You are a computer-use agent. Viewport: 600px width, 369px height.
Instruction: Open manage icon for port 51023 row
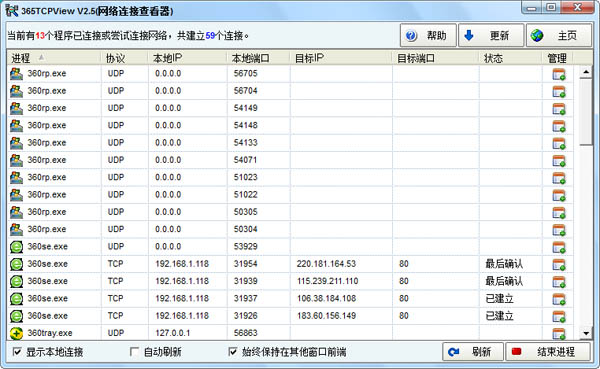(559, 178)
